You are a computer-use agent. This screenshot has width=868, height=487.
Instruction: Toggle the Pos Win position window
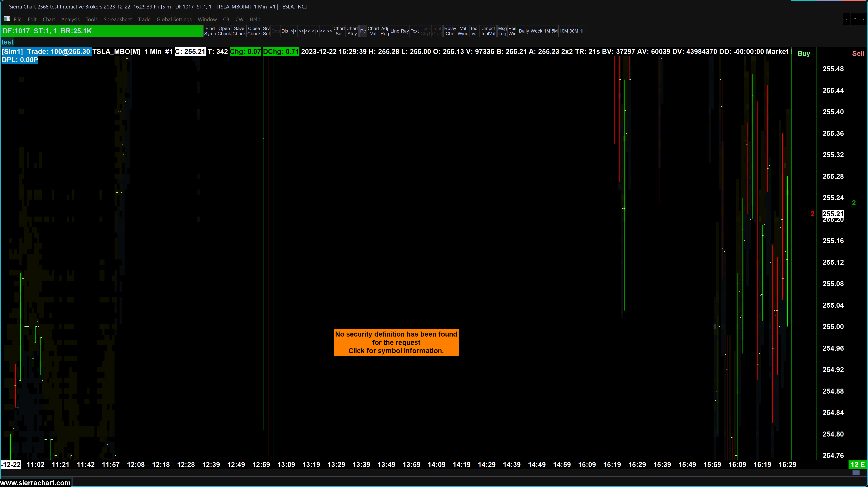click(x=512, y=31)
